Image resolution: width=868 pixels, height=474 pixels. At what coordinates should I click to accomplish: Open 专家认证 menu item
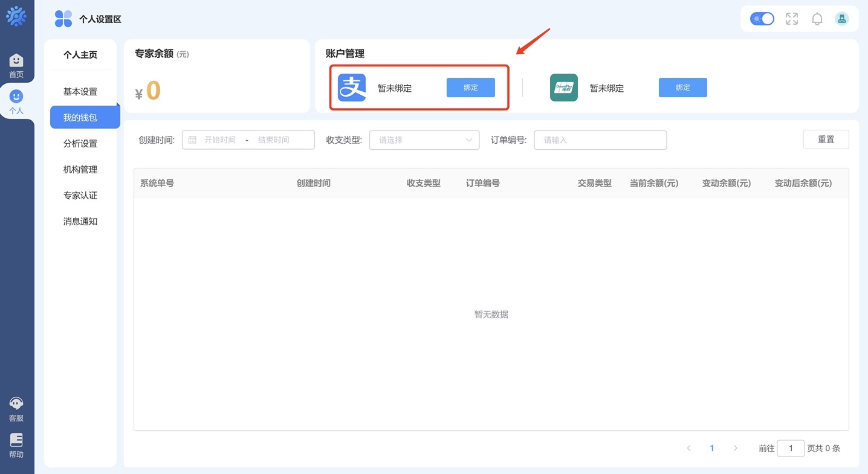coord(80,196)
